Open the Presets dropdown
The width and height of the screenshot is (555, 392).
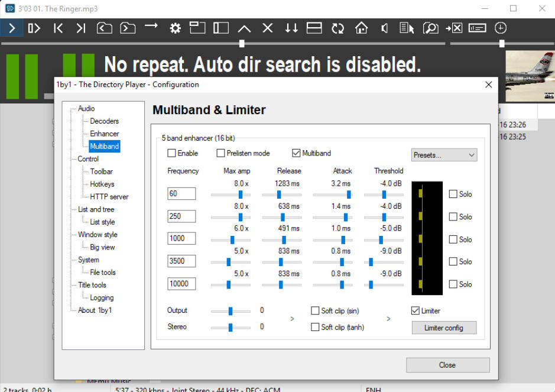(x=444, y=155)
